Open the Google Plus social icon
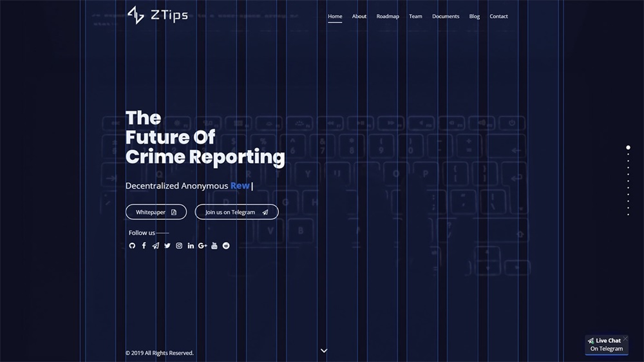Viewport: 644px width, 362px height. point(202,245)
